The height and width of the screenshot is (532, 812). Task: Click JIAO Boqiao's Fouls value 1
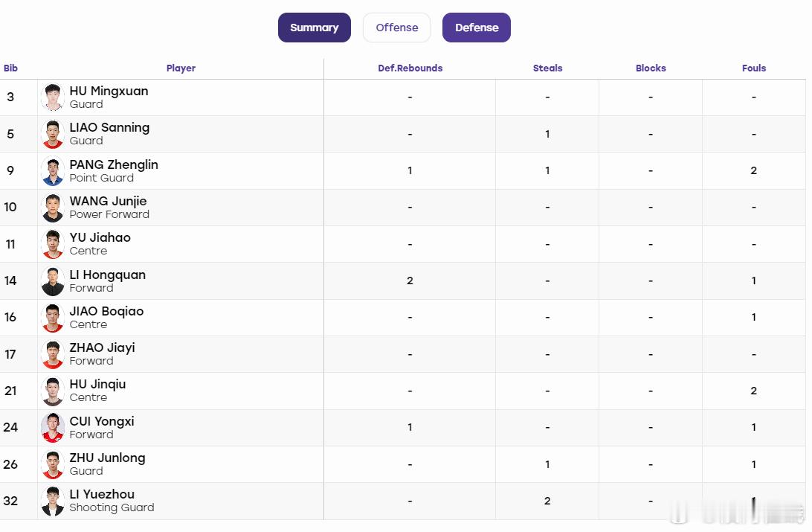pos(753,318)
